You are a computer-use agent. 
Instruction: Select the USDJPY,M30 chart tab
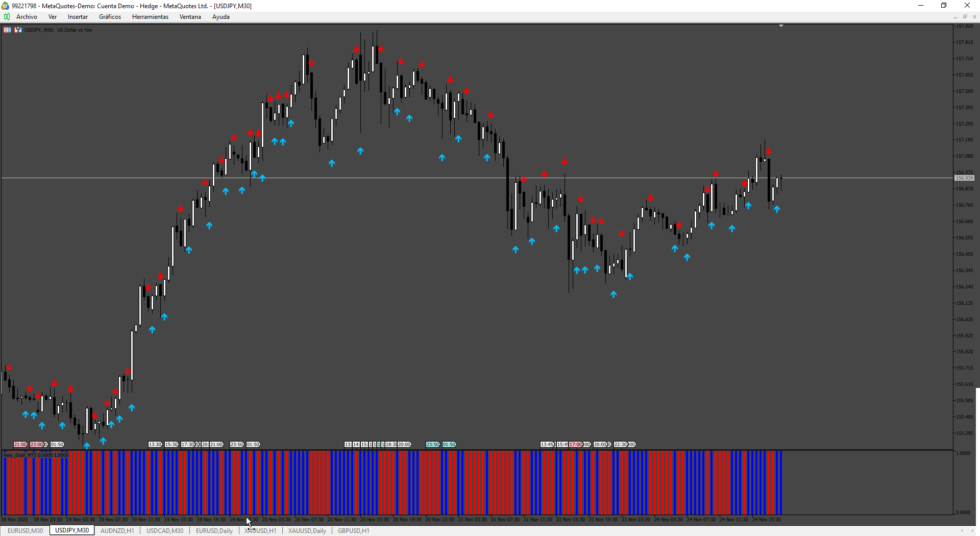coord(72,530)
